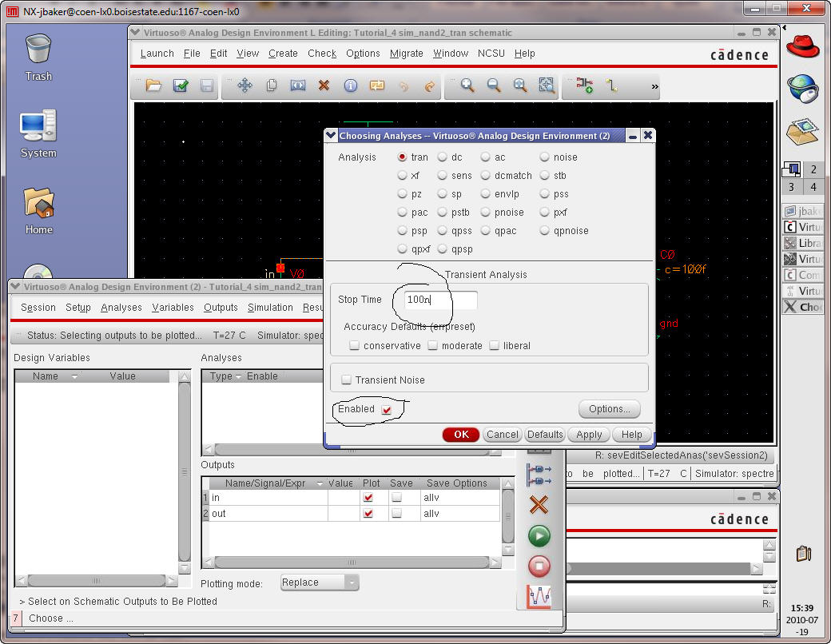Click the Stop Time input field

440,300
